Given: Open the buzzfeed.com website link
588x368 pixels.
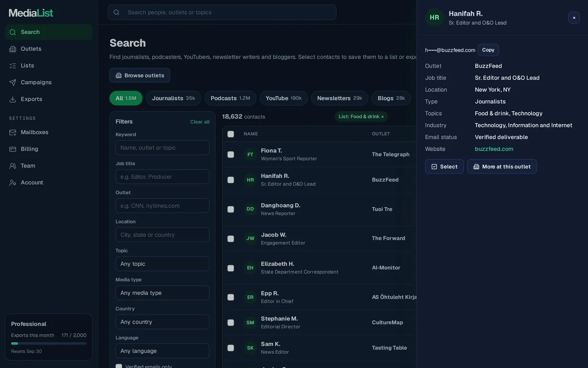Looking at the screenshot, I should (494, 149).
